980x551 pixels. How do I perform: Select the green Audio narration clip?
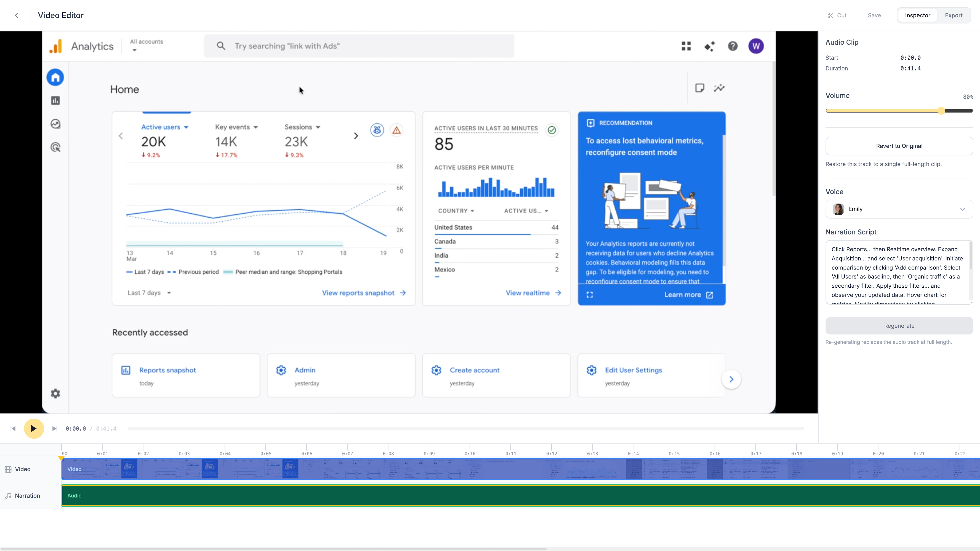[x=520, y=496]
